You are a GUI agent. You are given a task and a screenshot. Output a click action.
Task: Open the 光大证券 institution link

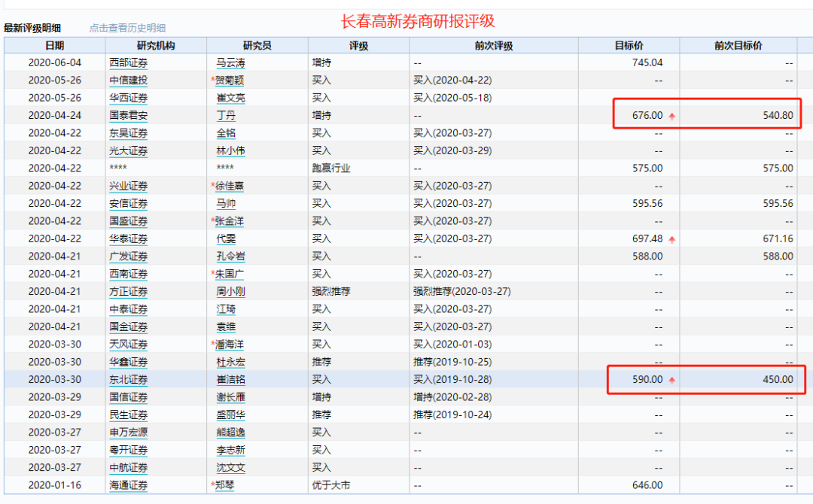point(129,150)
